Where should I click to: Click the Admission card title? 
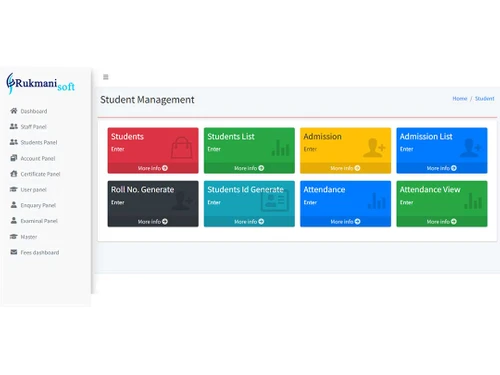pyautogui.click(x=322, y=137)
